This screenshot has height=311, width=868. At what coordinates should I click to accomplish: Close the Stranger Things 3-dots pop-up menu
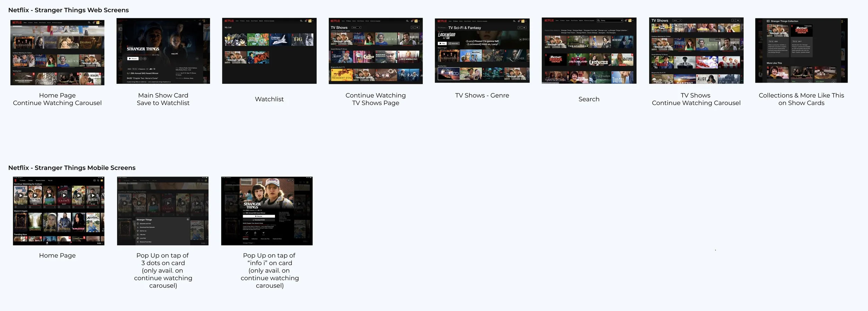tap(188, 219)
